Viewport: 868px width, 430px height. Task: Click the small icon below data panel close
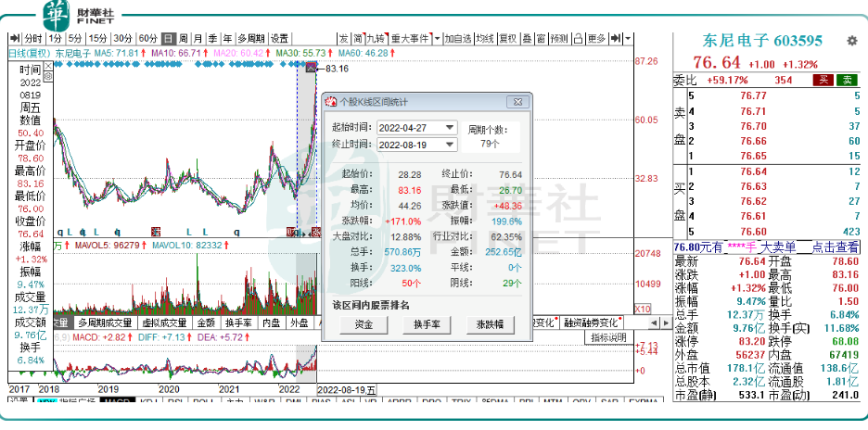pos(48,76)
